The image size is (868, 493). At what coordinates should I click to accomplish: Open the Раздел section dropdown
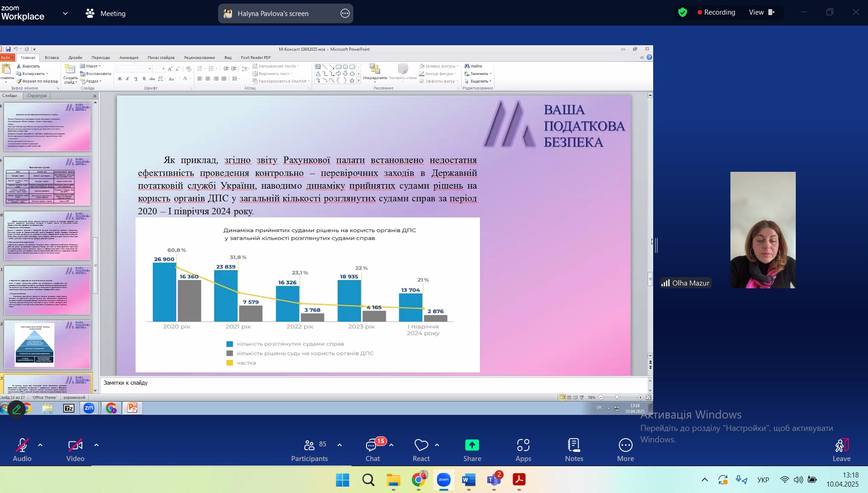91,81
